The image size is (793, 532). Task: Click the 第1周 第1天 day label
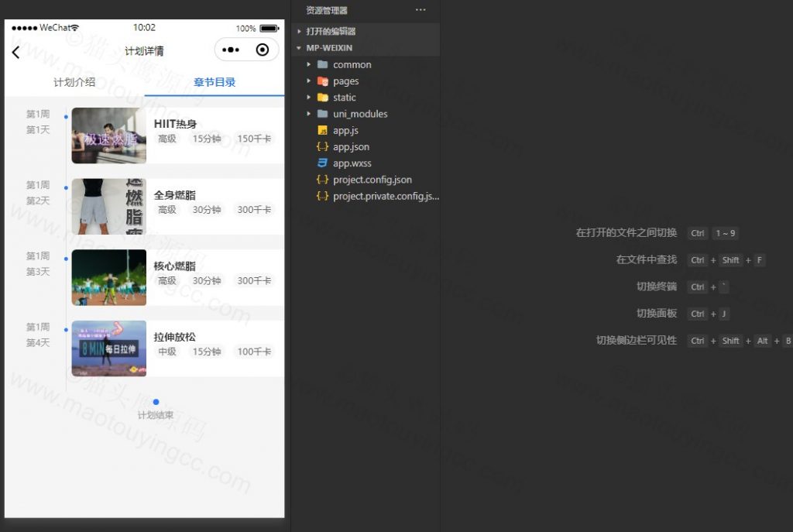(x=38, y=122)
